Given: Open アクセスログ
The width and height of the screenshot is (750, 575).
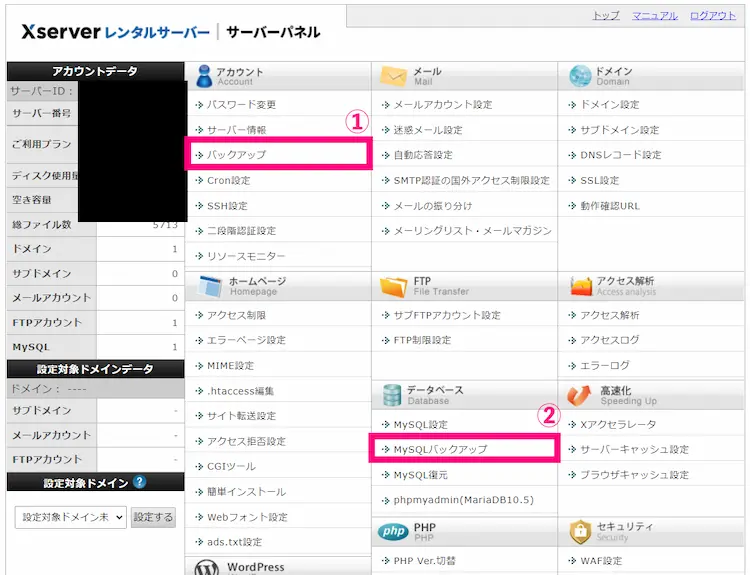Looking at the screenshot, I should click(609, 340).
